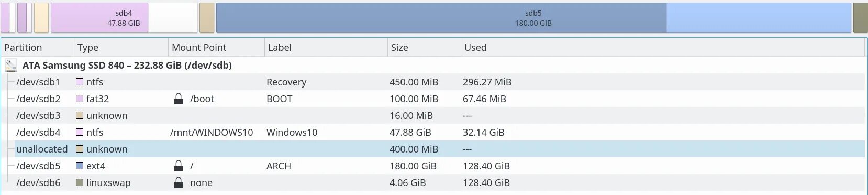Select the sdb5 180.00 GiB partition bar
Screen dimensions: 868x195
coord(533,18)
